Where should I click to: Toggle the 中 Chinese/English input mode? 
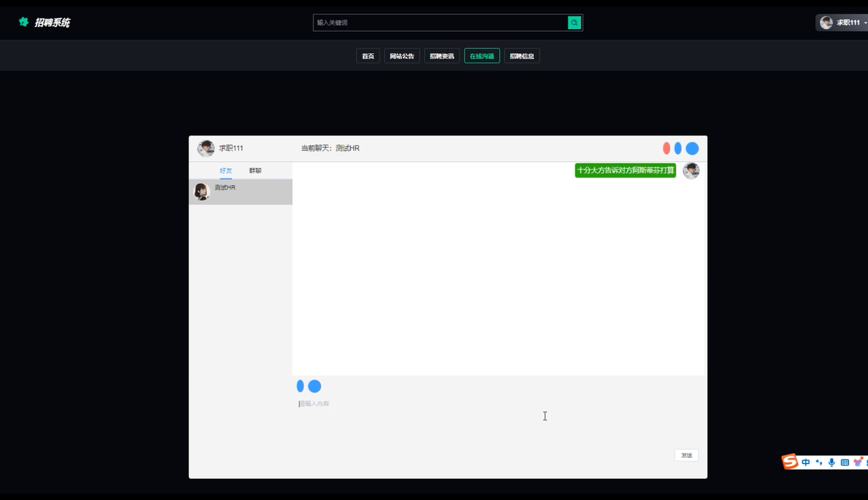click(x=806, y=462)
